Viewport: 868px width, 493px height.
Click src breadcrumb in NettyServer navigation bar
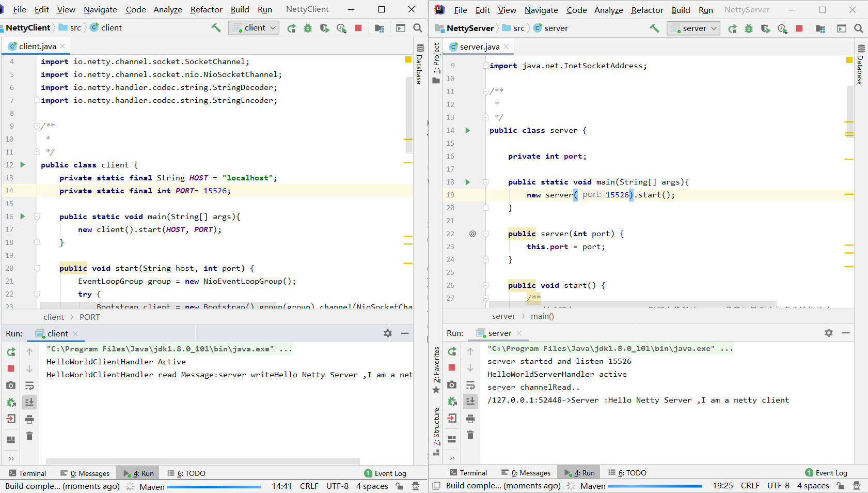pyautogui.click(x=519, y=28)
